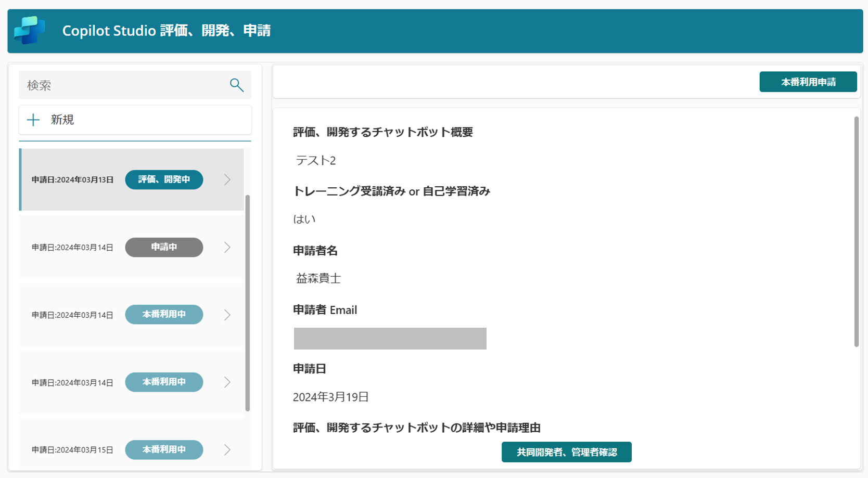Click the magnifier search icon
Screen dimensions: 868x478
[237, 85]
